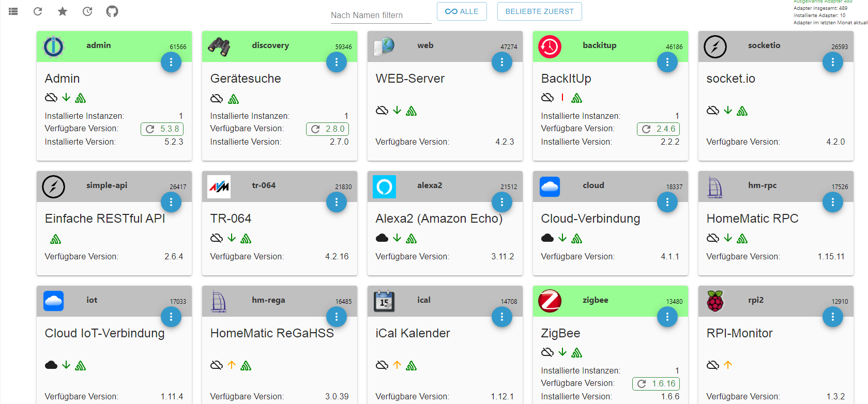Switch adapters to list view

point(13,11)
